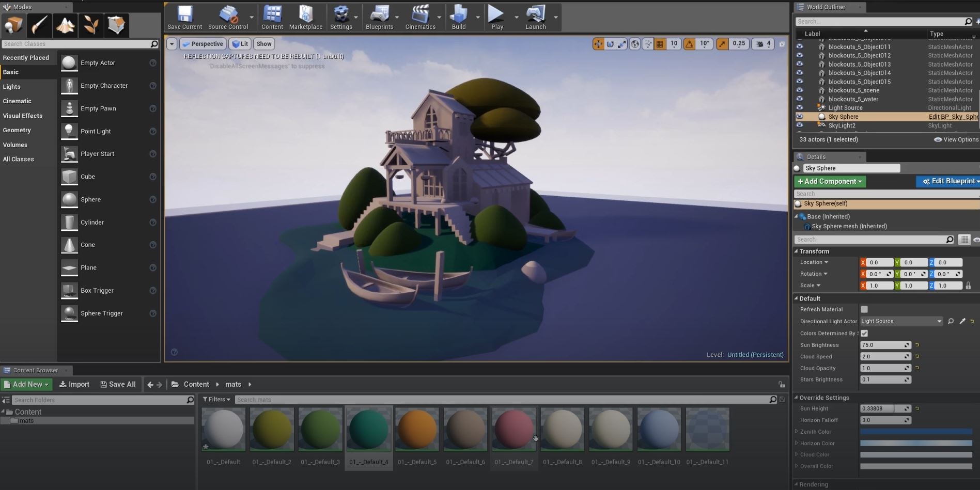Select the Paint mode brush icon

(x=39, y=25)
